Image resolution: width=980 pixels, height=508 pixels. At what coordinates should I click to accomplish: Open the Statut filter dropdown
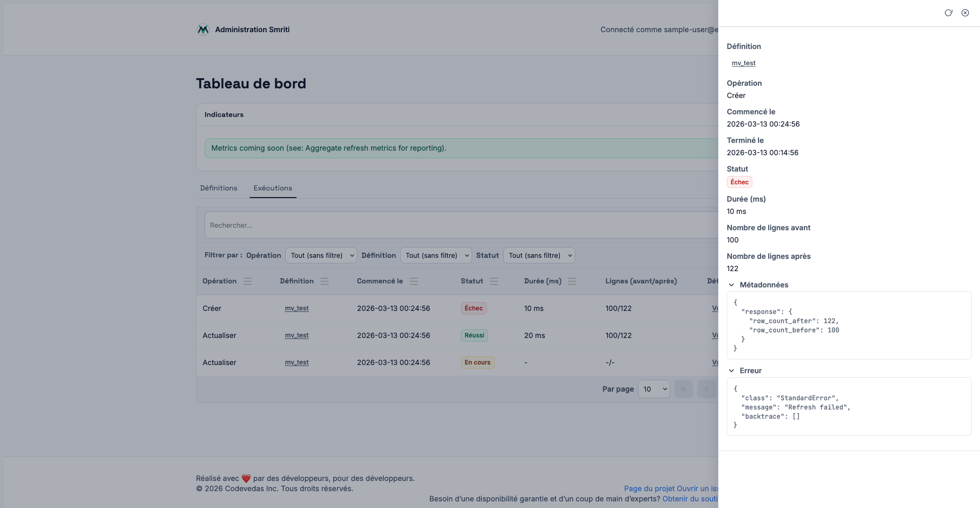tap(539, 255)
